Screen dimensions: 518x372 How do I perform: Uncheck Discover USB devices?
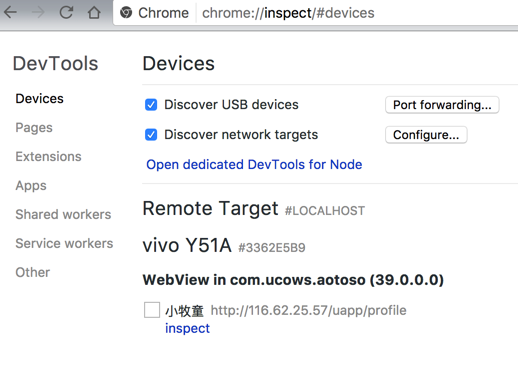tap(151, 105)
